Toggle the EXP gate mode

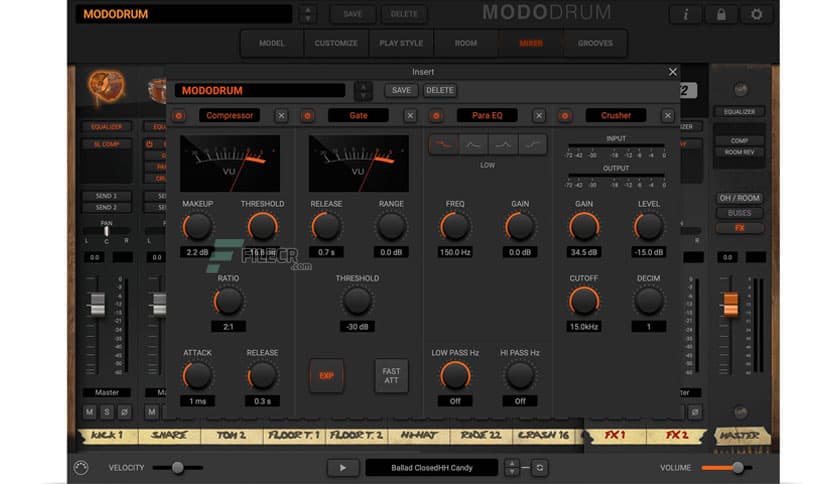326,376
